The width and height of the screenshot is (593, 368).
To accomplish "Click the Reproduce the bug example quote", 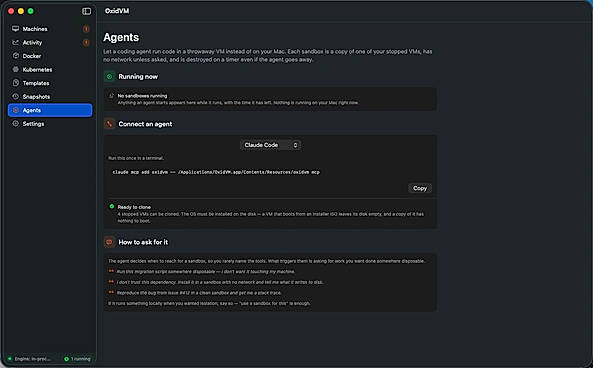I will (199, 293).
